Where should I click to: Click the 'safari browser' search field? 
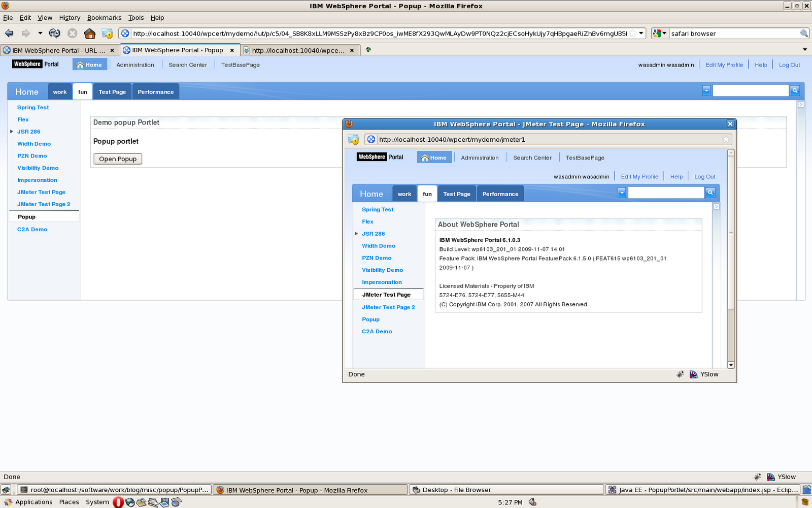pos(734,34)
